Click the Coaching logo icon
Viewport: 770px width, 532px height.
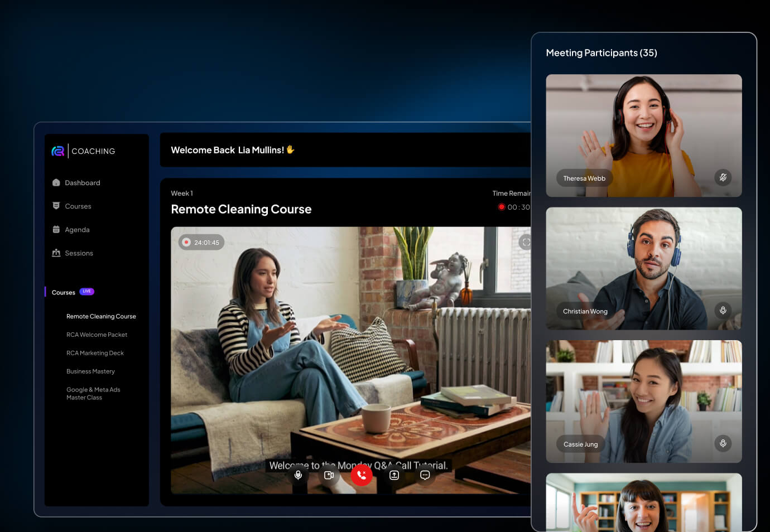point(58,151)
